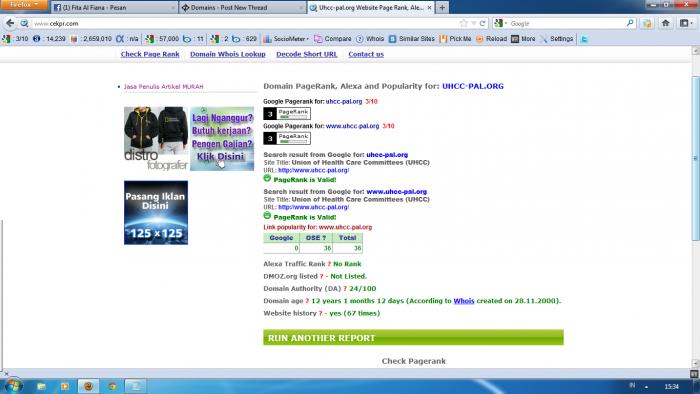700x394 pixels.
Task: Open the Firefox home page icon
Action: 666,23
